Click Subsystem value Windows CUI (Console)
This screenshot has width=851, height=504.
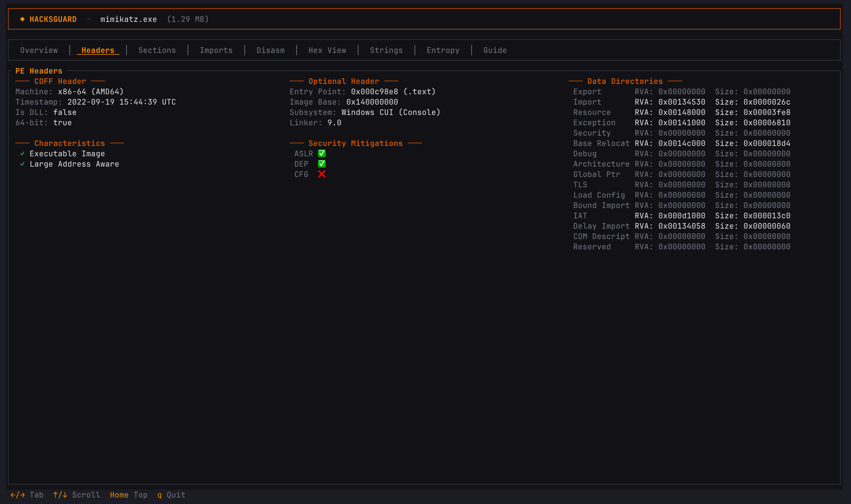(x=391, y=113)
